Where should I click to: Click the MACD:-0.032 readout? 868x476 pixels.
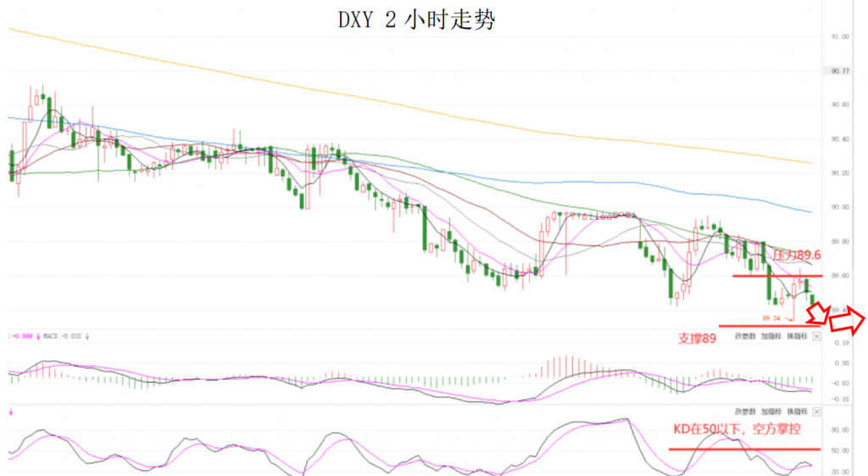[63, 336]
